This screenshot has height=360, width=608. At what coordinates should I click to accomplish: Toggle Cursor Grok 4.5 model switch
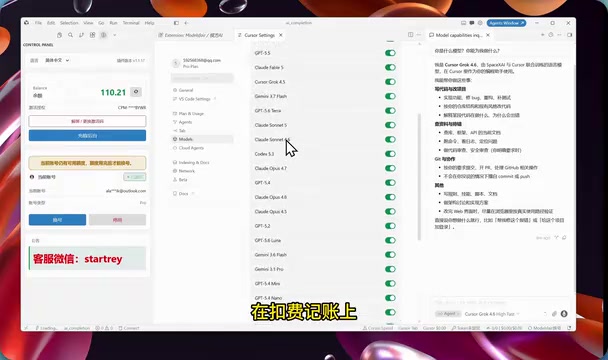point(390,81)
